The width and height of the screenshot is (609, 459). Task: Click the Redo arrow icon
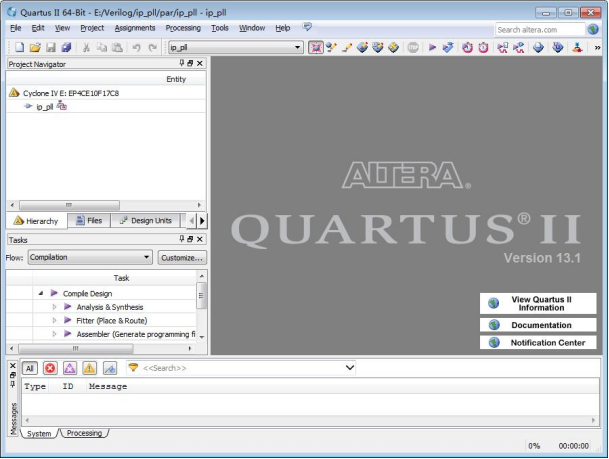[153, 47]
